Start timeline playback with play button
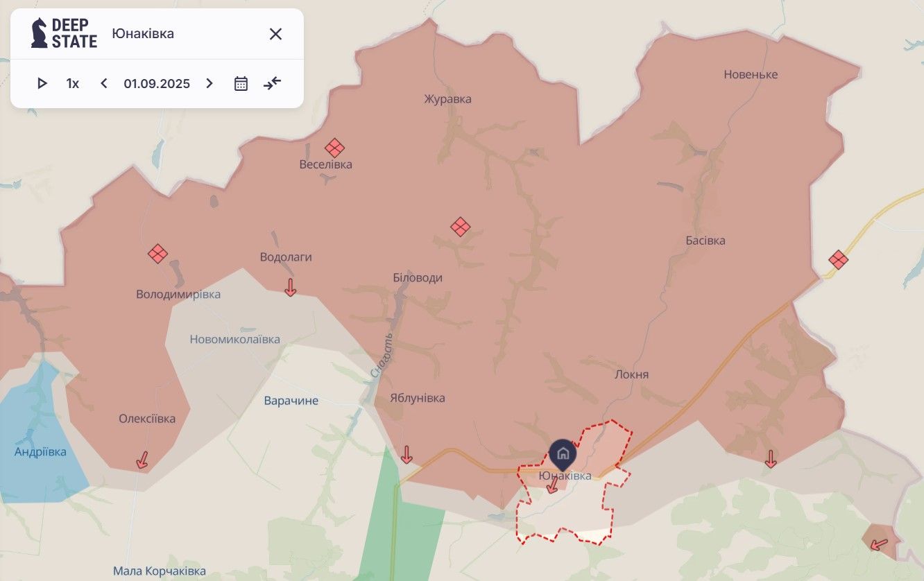Image resolution: width=924 pixels, height=581 pixels. (42, 84)
